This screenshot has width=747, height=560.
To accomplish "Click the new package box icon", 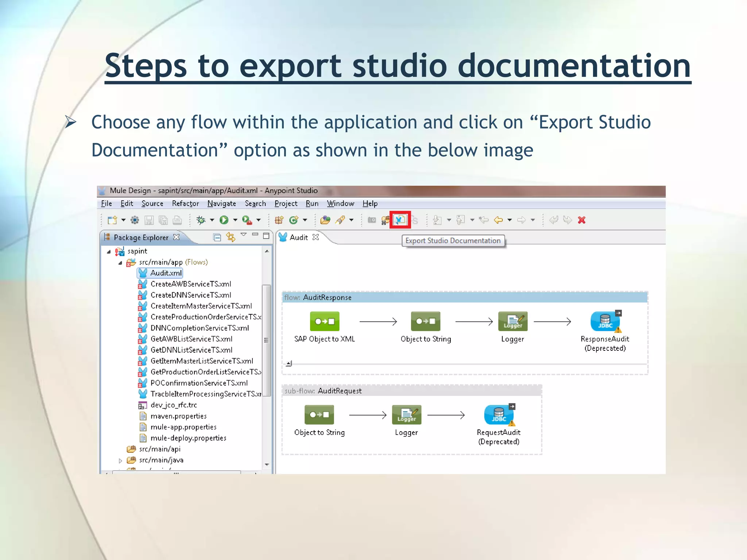I will 279,220.
